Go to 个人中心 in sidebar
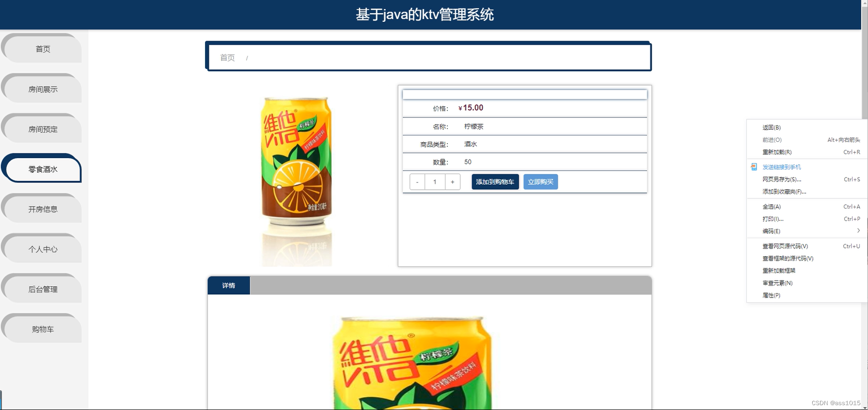The width and height of the screenshot is (868, 410). [43, 249]
